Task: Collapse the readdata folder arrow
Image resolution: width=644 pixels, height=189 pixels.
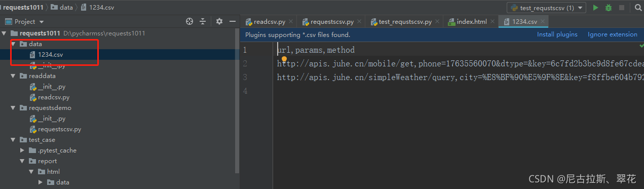Action: pyautogui.click(x=14, y=76)
